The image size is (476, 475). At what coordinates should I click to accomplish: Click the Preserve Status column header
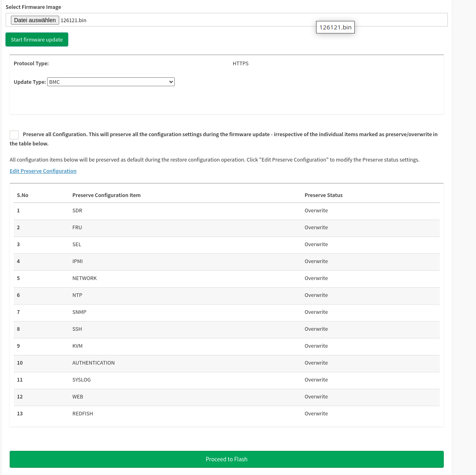(323, 195)
